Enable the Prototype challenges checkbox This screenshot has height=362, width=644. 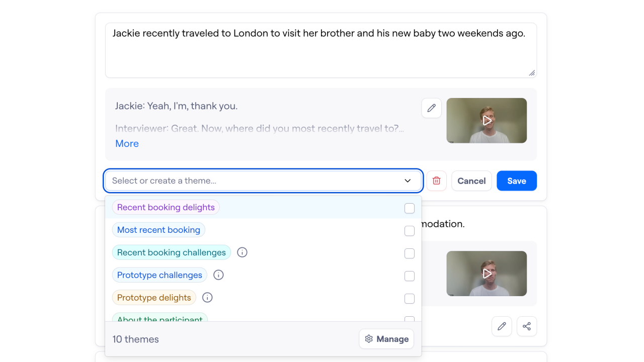click(x=410, y=276)
